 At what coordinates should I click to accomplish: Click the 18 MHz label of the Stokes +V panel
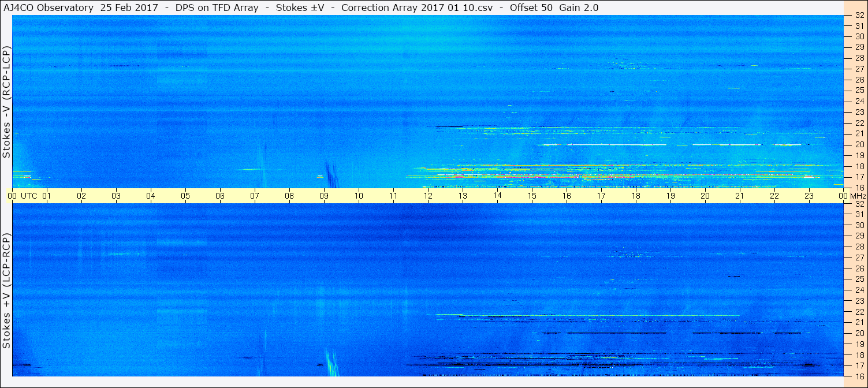click(x=859, y=355)
